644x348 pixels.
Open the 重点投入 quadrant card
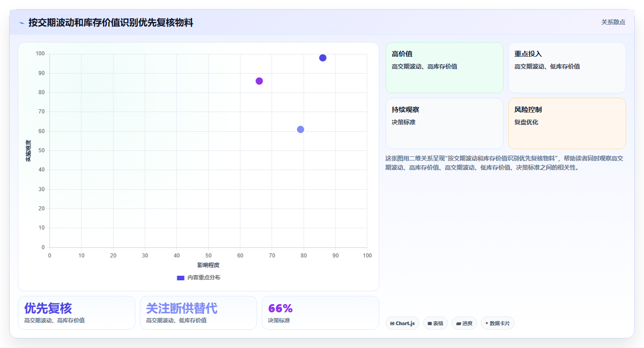[x=567, y=68]
